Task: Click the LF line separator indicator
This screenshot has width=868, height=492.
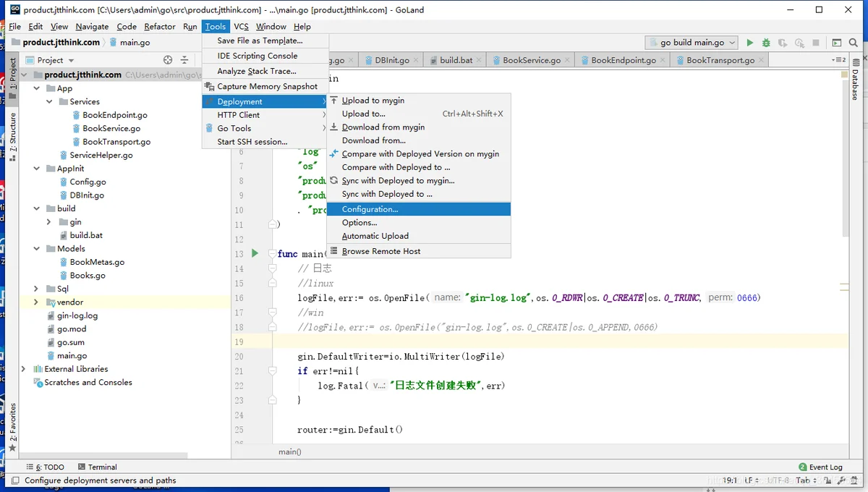Action: pos(751,480)
